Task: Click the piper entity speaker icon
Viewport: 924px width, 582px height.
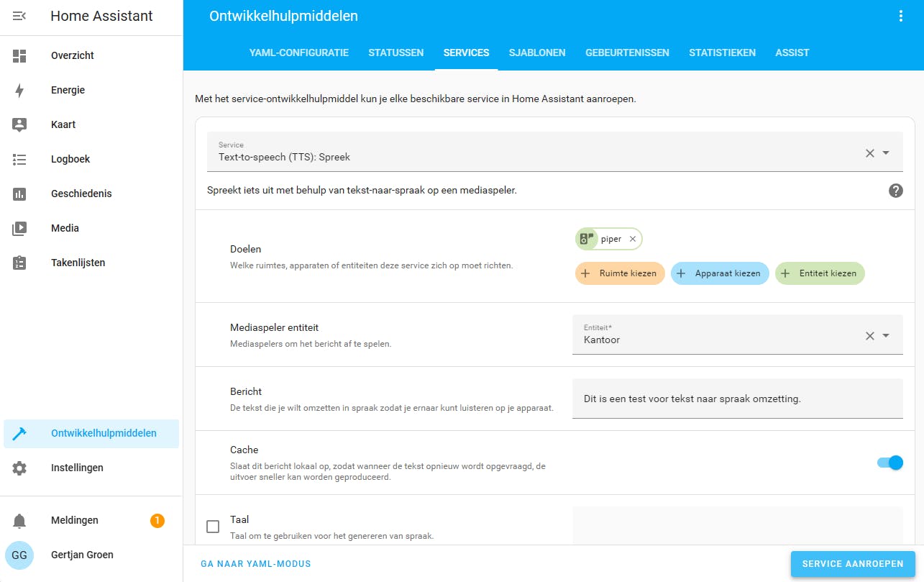Action: 587,239
